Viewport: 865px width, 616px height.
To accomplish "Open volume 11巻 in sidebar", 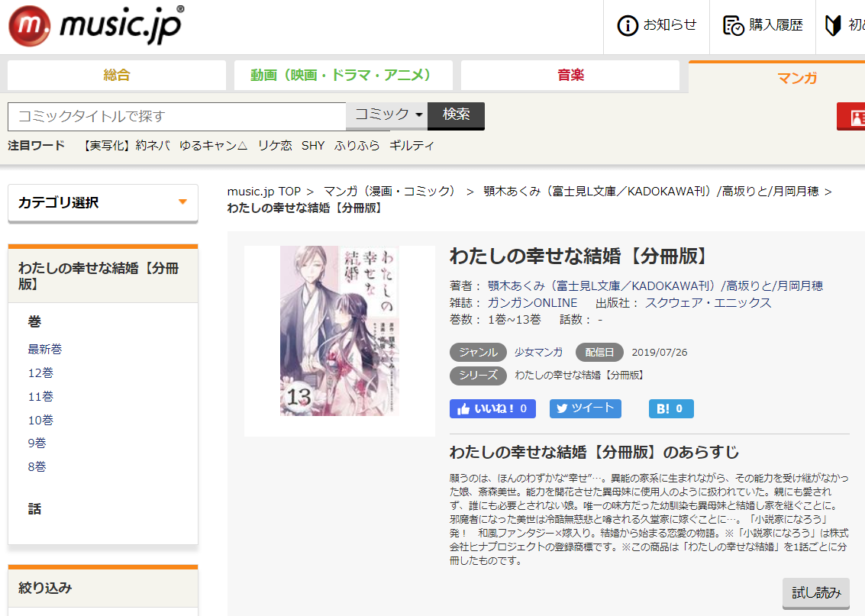I will tap(40, 396).
